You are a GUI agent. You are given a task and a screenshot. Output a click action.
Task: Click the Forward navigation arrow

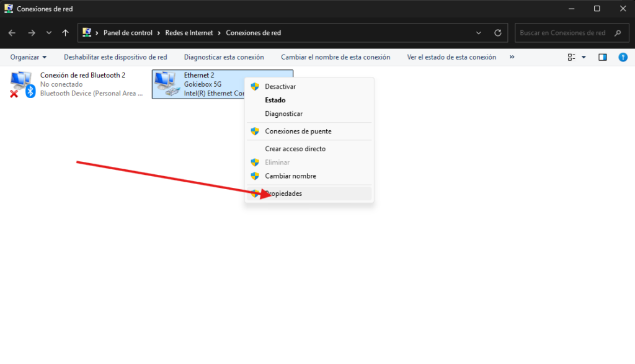(32, 33)
